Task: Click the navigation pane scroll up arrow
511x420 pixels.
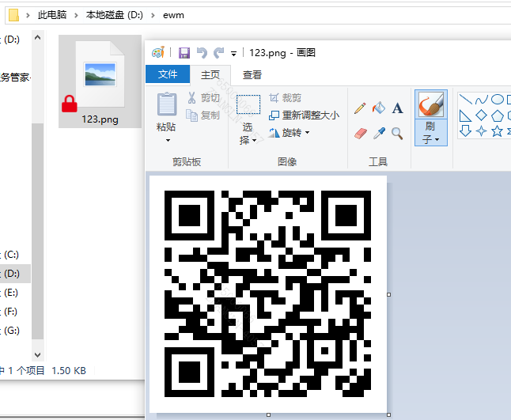Action: (37, 37)
